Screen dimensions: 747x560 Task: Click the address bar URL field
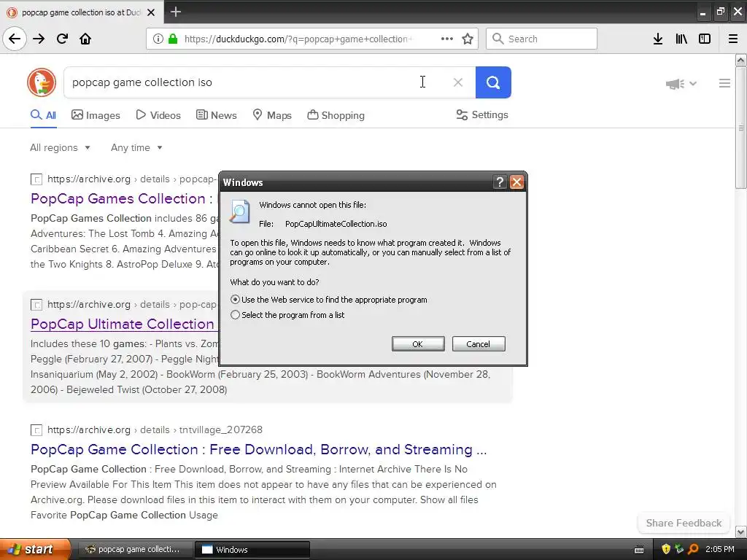(298, 39)
